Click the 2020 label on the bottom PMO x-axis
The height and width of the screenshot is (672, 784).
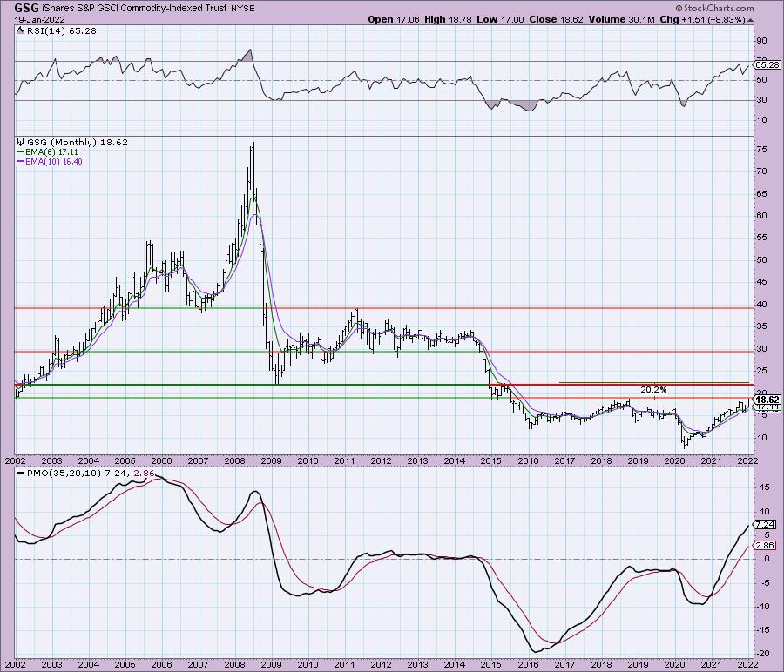pos(674,665)
